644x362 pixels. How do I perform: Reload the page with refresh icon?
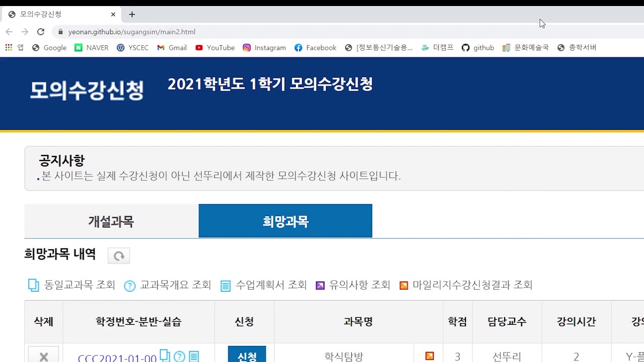(x=41, y=32)
